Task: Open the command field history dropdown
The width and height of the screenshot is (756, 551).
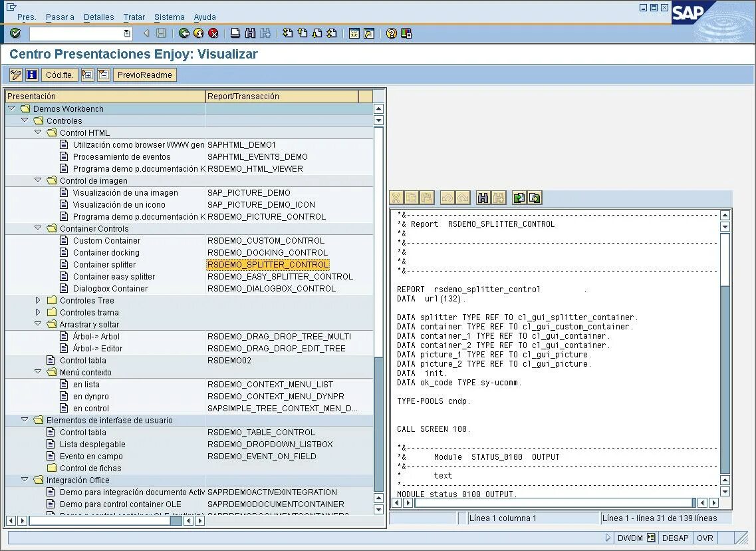Action: (x=127, y=33)
